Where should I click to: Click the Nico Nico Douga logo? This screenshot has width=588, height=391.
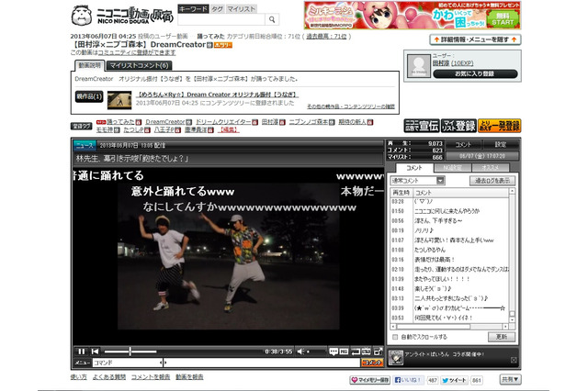(x=122, y=16)
